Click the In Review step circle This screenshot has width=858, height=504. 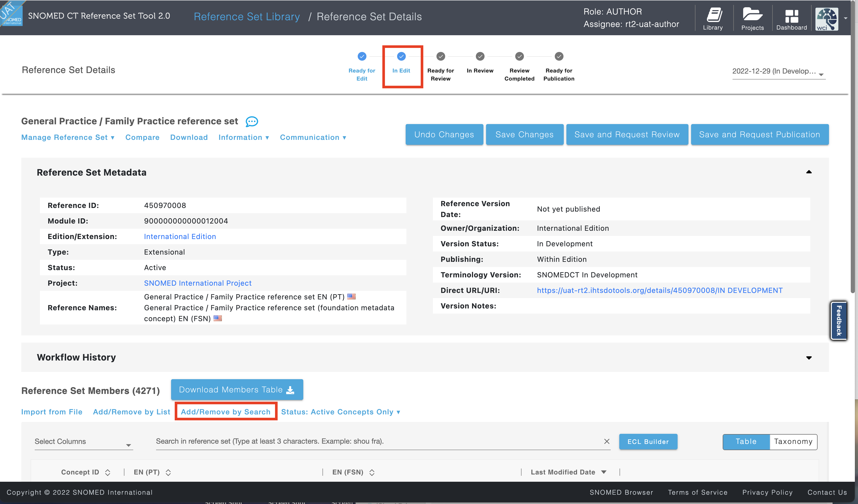[x=480, y=56]
